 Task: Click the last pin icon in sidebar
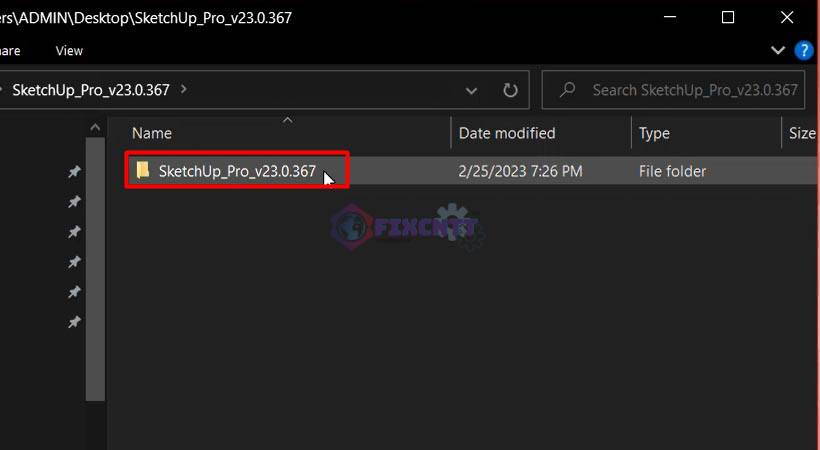74,321
